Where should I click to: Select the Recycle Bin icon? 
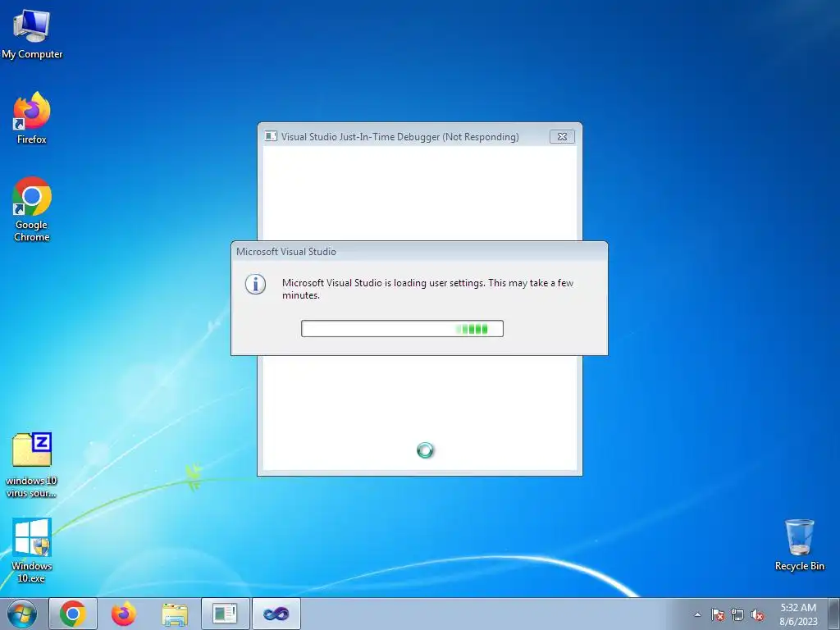point(799,545)
